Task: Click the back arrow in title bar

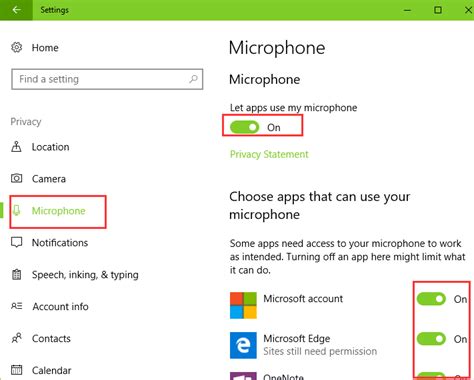Action: point(16,10)
